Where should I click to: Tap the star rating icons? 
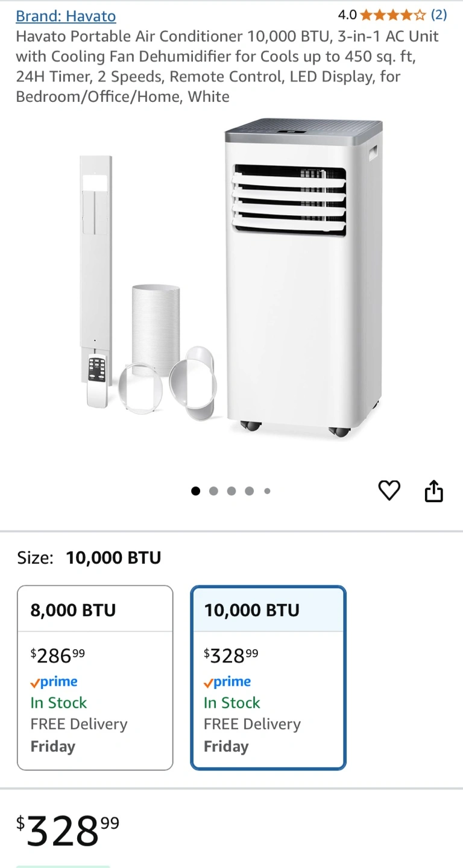(x=392, y=15)
